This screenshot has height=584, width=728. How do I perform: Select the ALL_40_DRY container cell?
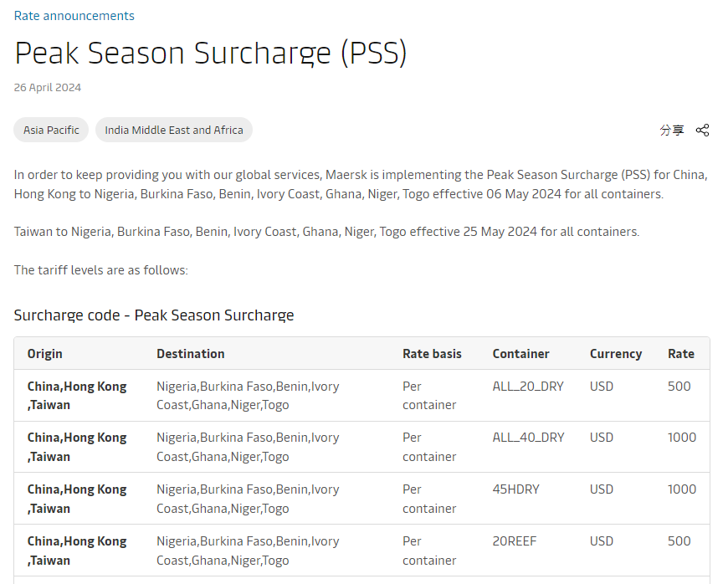click(528, 438)
